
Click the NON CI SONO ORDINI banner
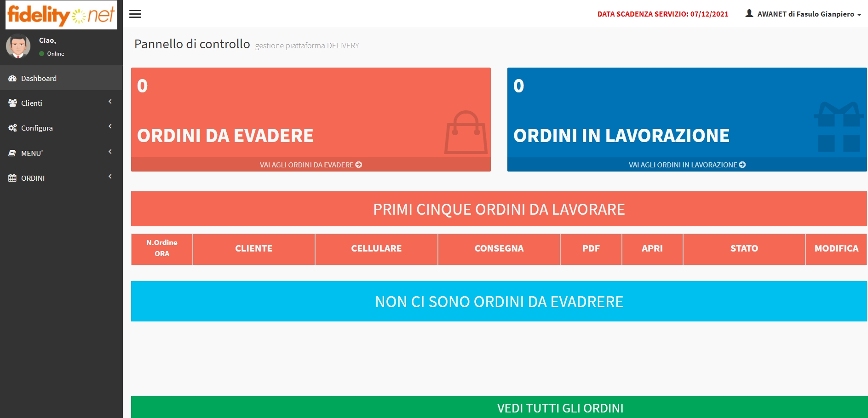click(499, 301)
